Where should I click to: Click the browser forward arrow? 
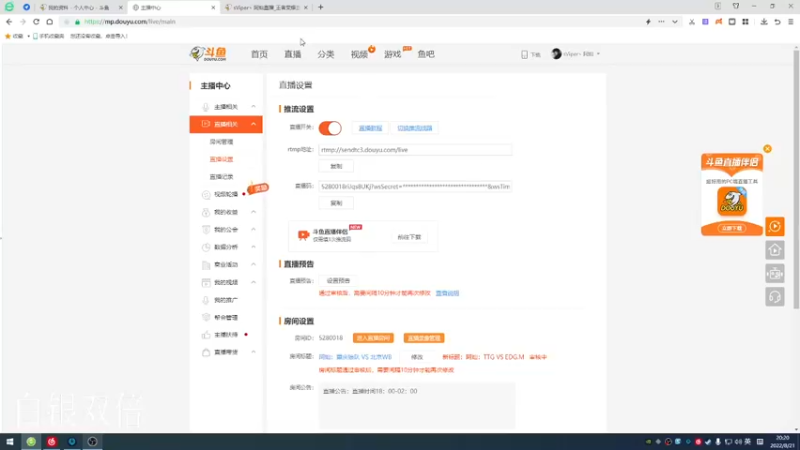tap(22, 22)
